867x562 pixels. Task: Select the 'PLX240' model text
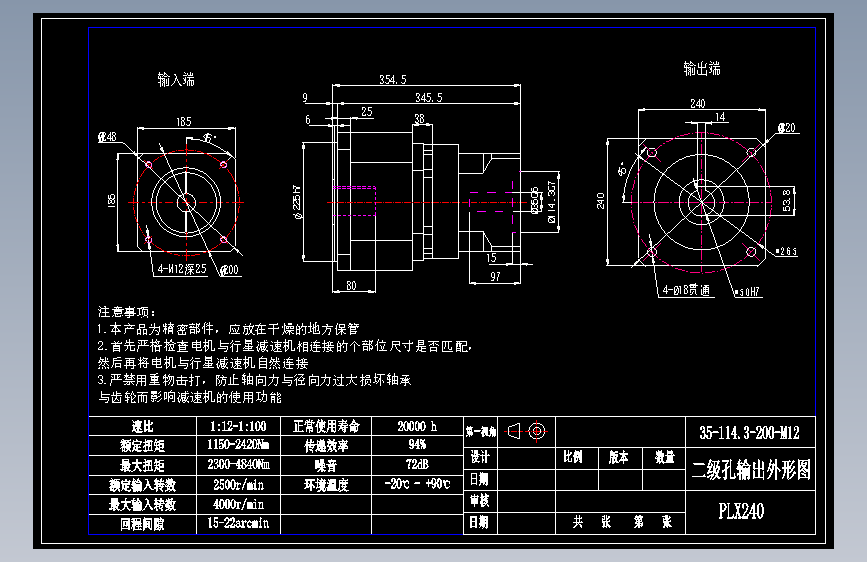pyautogui.click(x=741, y=511)
